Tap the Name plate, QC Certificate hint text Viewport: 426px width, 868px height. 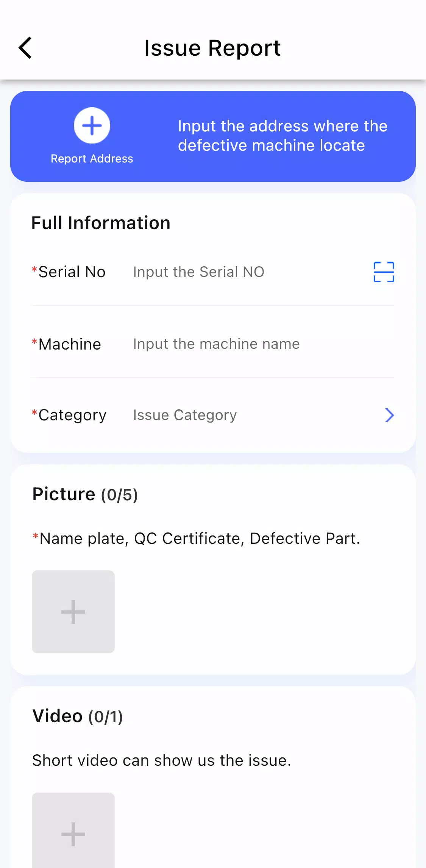(196, 538)
